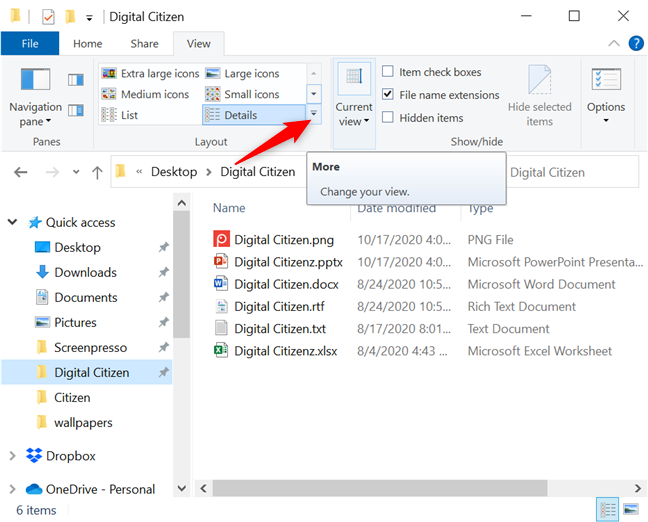Click the 8/17/2020 date cell
Image resolution: width=648 pixels, height=522 pixels.
404,329
